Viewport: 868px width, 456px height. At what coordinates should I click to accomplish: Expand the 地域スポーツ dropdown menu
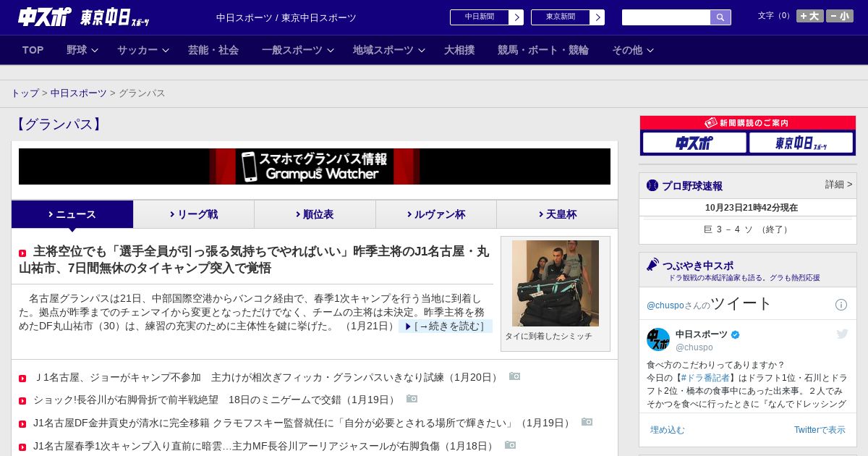389,50
